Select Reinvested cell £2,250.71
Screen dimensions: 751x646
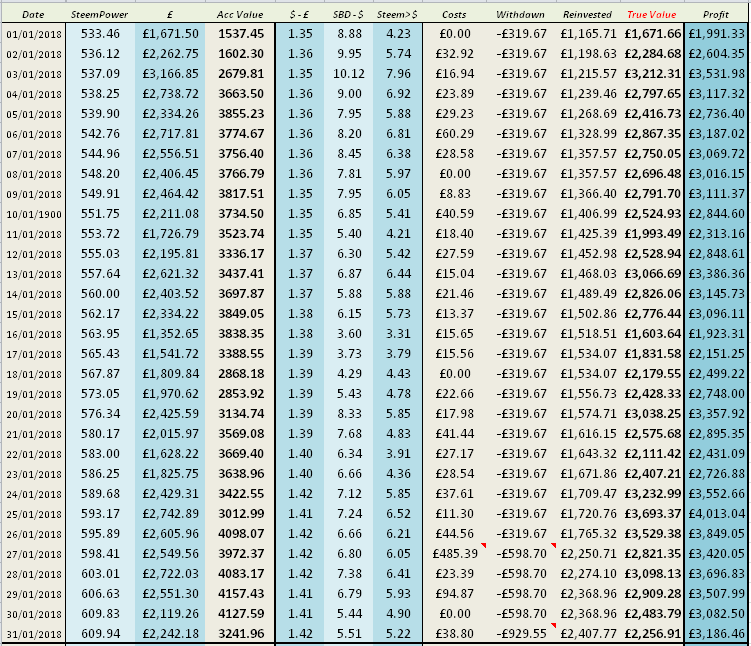[x=588, y=554]
